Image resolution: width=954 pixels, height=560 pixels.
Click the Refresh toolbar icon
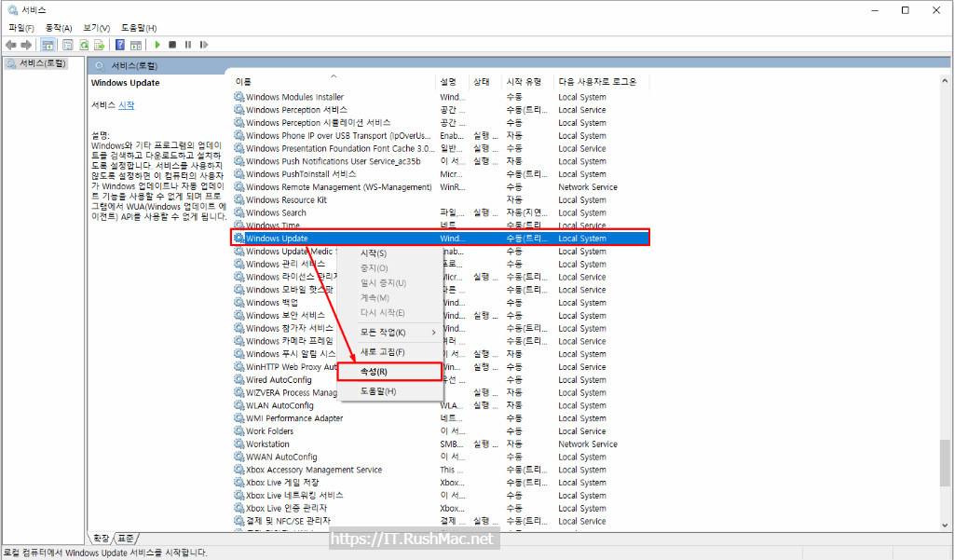pyautogui.click(x=83, y=45)
